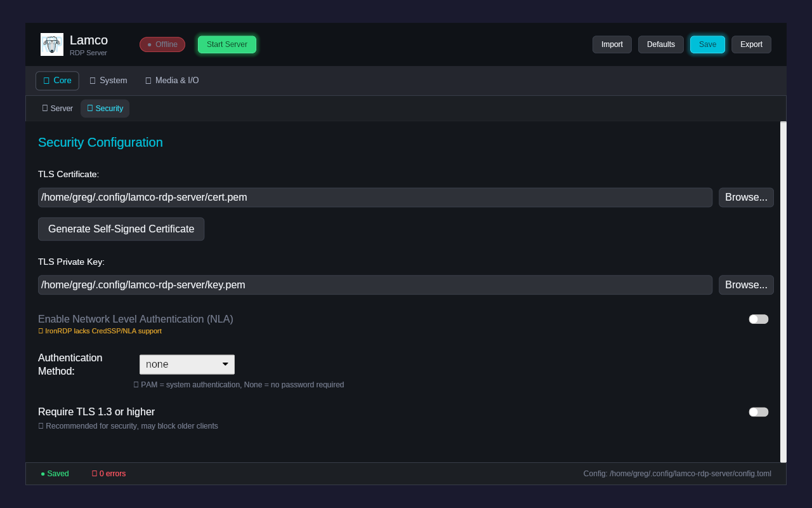Screen dimensions: 812x508
Task: Click Generate Self-Signed Certificate
Action: click(x=121, y=229)
